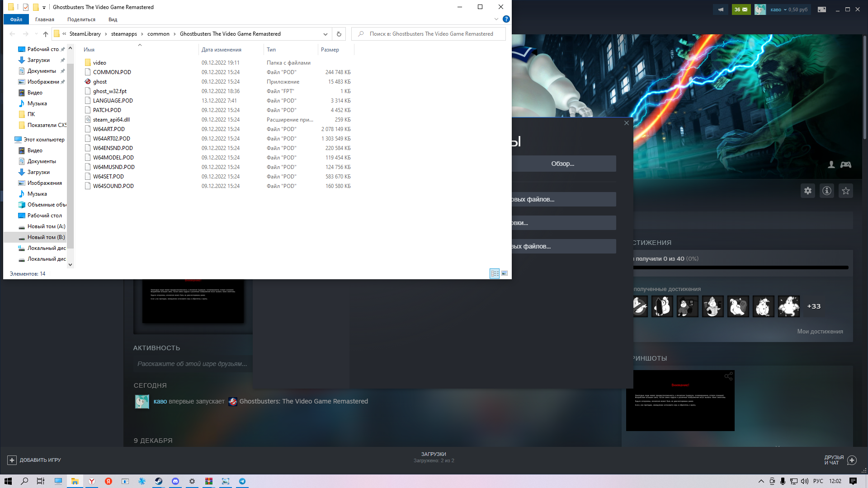
Task: Open the game settings gear icon
Action: pos(808,191)
